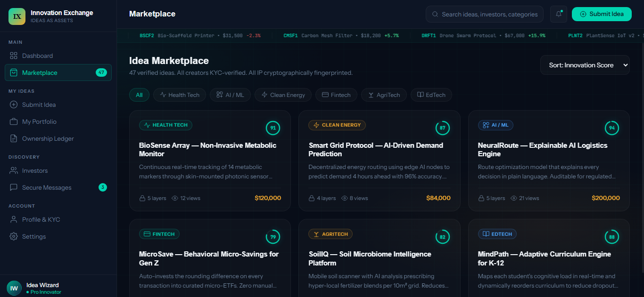Click the innovation score ring 79
Screen dimensions: 644x297
pos(273,237)
